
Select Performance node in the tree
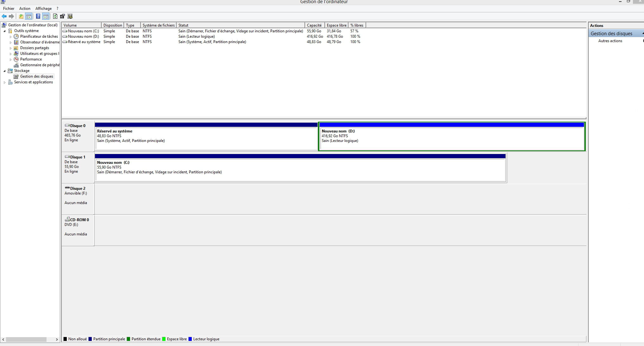point(31,59)
